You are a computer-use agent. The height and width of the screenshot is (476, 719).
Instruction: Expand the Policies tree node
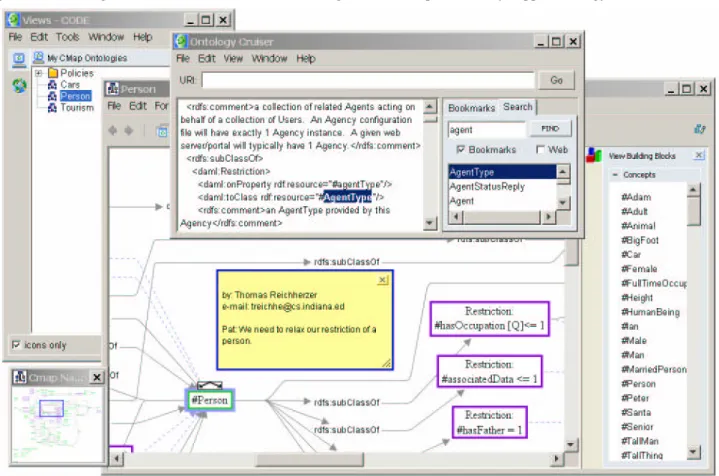[x=39, y=73]
